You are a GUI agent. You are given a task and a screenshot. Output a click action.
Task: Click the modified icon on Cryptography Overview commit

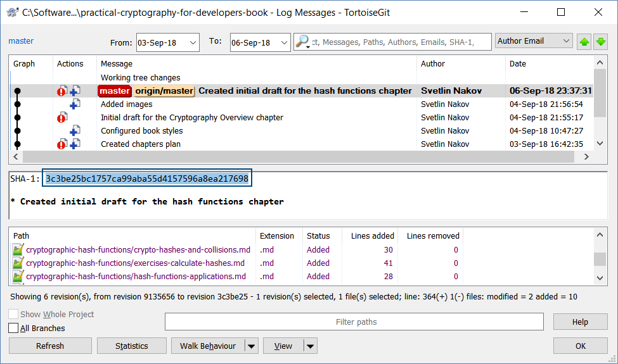(x=62, y=117)
